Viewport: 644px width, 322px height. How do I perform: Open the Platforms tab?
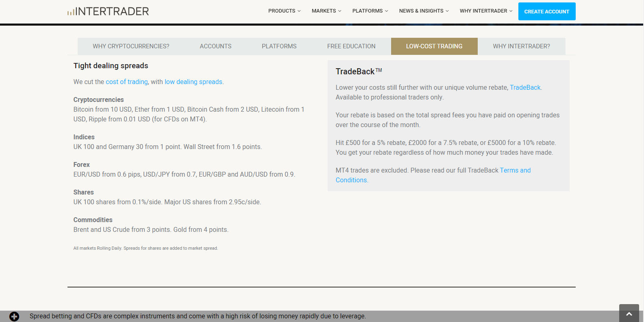click(279, 46)
